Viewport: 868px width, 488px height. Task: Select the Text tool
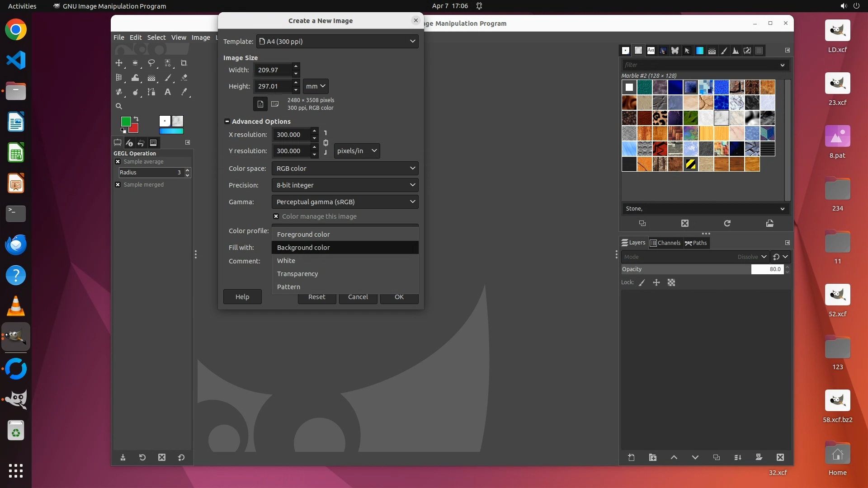point(168,92)
